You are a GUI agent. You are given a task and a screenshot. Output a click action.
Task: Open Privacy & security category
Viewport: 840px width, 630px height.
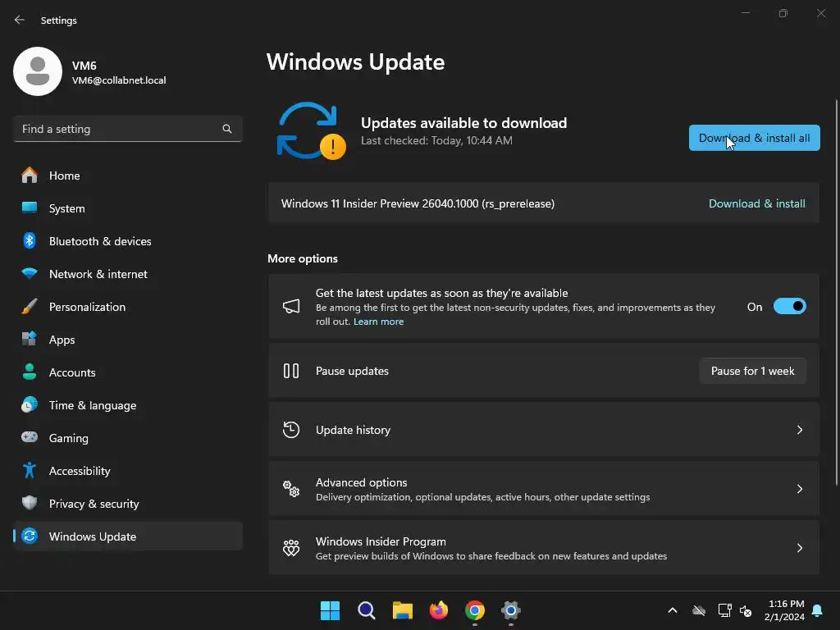(x=128, y=503)
